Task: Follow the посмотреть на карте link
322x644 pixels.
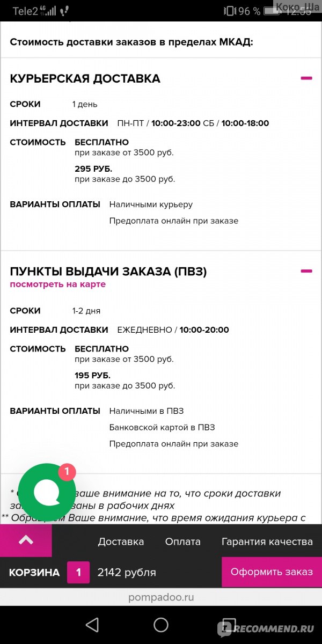Action: (58, 284)
